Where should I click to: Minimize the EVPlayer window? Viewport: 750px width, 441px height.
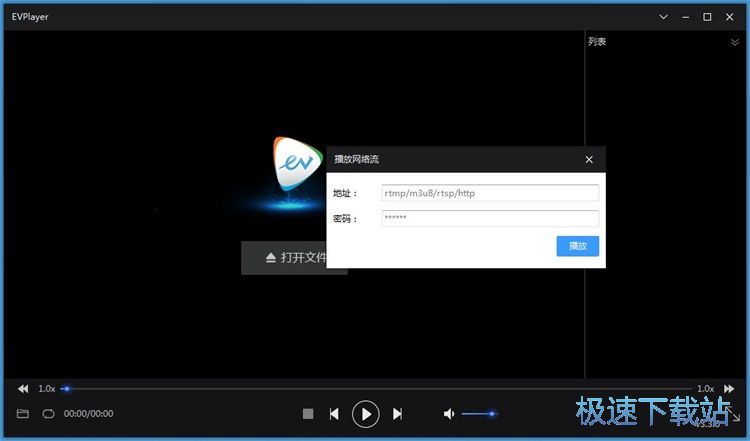click(685, 17)
